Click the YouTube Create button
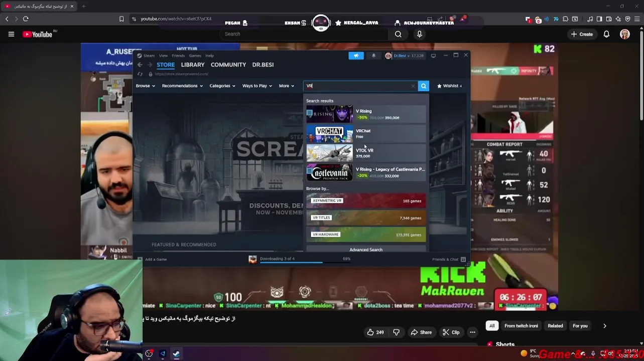 [x=582, y=34]
